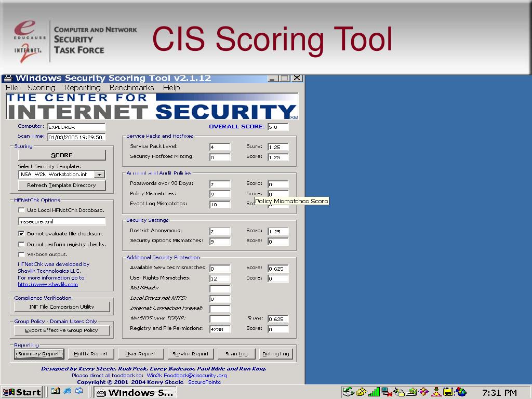Click the Scoring Tool title bar icon
532x399 pixels.
click(x=8, y=78)
